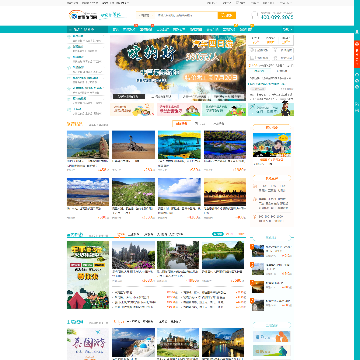Image resolution: width=360 pixels, height=360 pixels.
Task: Select the active orange tab above the tour grid
Action: pyautogui.click(x=182, y=124)
